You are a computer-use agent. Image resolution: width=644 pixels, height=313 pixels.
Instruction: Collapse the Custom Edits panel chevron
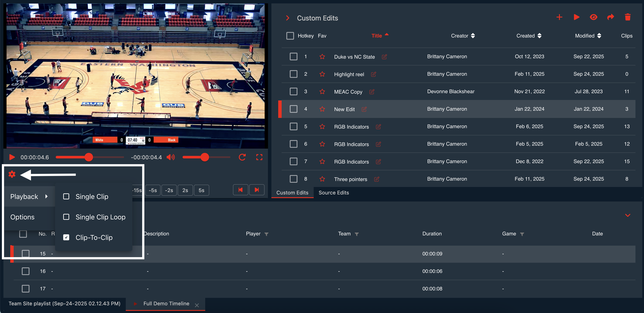click(288, 18)
